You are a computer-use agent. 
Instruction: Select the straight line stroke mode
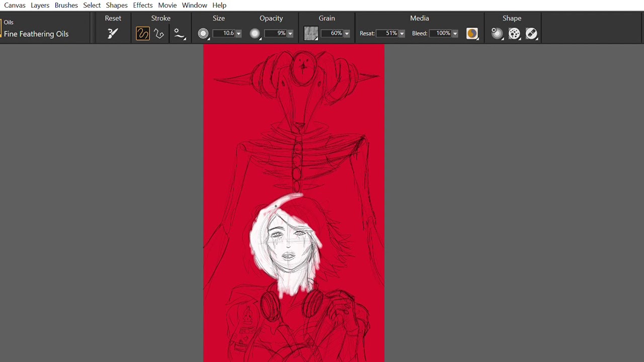point(159,34)
